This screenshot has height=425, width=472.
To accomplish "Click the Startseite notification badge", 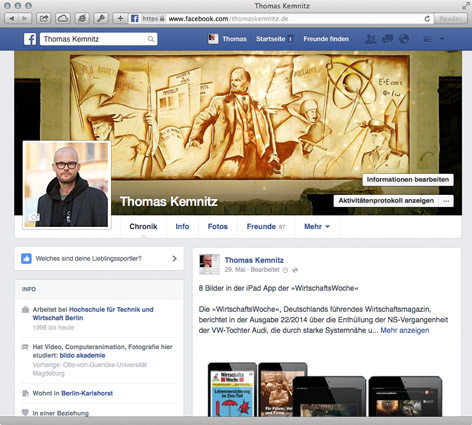I will 290,39.
